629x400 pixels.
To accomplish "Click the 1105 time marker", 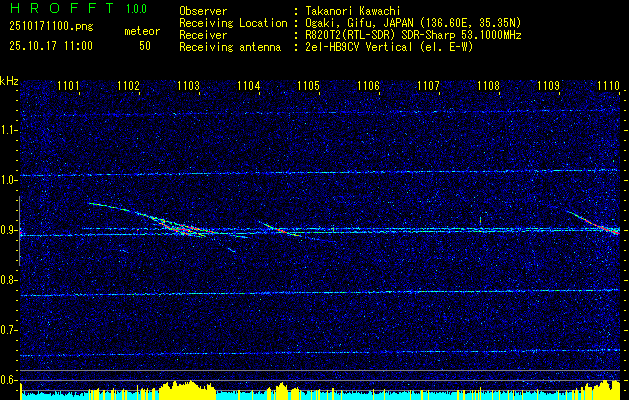I will pyautogui.click(x=308, y=85).
